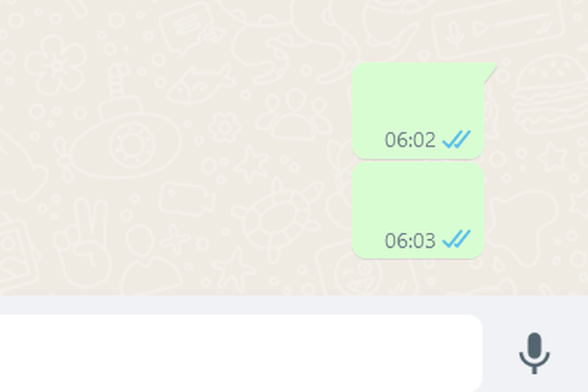Start recording a voice message with the microphone
The image size is (588, 392).
pyautogui.click(x=535, y=353)
